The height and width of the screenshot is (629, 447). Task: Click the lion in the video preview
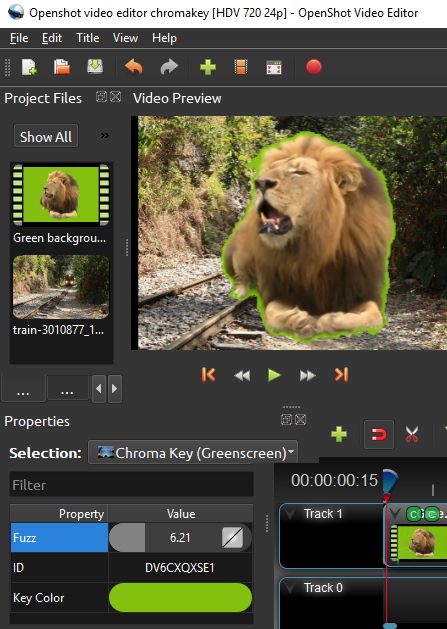[308, 236]
